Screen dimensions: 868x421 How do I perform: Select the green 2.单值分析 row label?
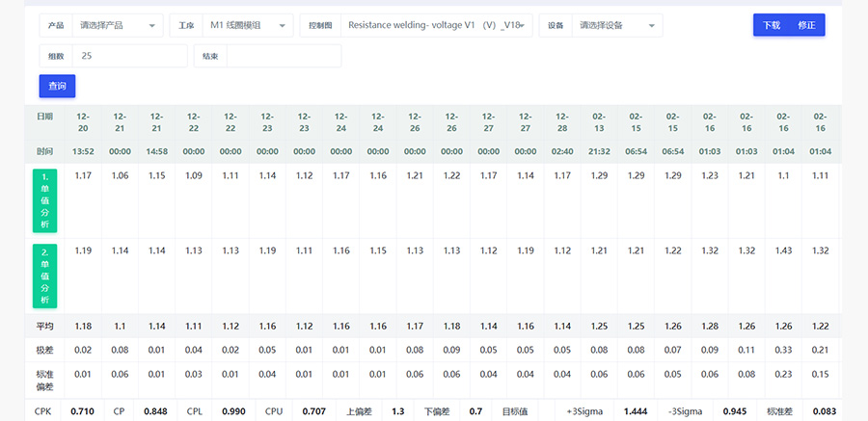click(45, 276)
